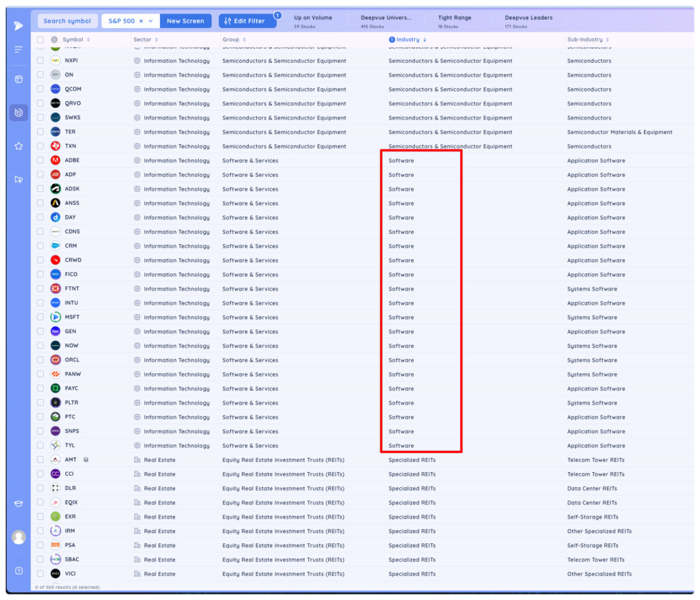Click the EQIX ticker symbol
This screenshot has width=700, height=600.
71,502
